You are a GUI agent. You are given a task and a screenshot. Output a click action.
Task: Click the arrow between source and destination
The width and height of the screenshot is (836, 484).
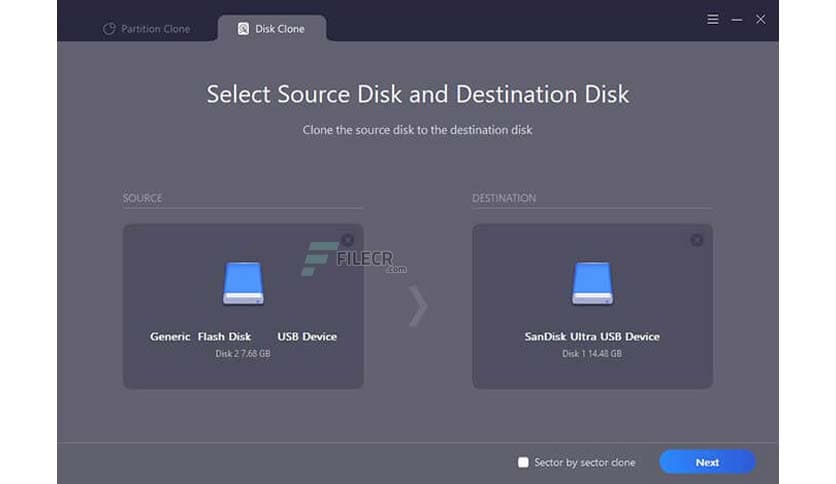click(418, 306)
